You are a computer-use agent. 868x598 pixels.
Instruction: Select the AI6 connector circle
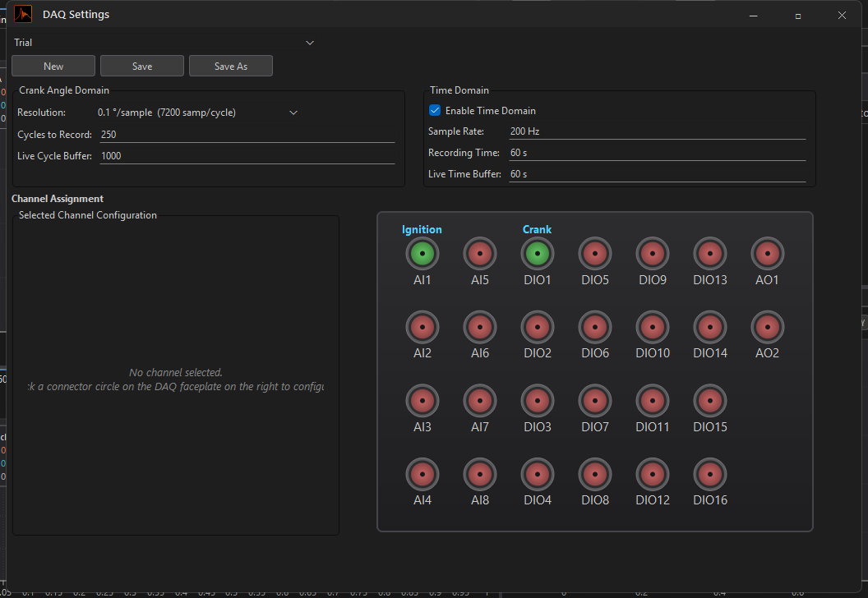point(480,327)
